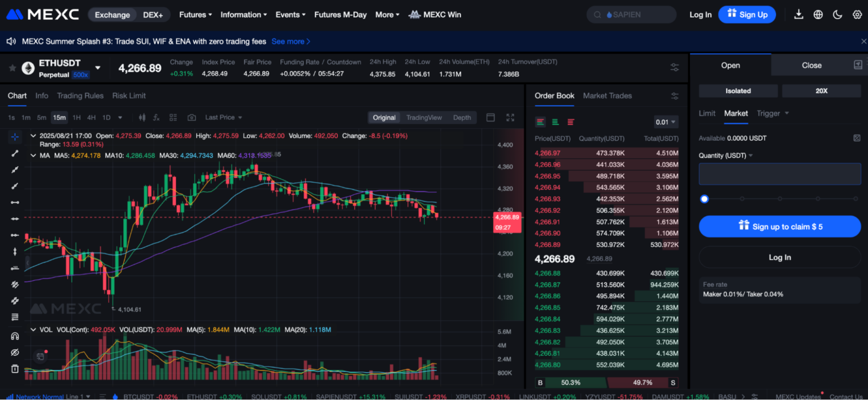The width and height of the screenshot is (868, 400).
Task: Select the magnet drawing tool
Action: coord(15,336)
